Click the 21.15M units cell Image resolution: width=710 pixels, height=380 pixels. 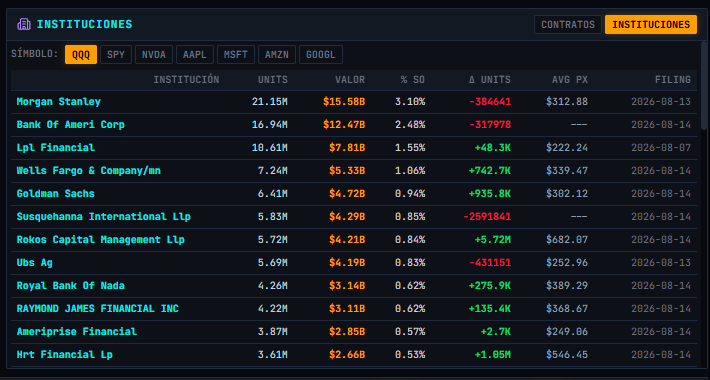[270, 102]
